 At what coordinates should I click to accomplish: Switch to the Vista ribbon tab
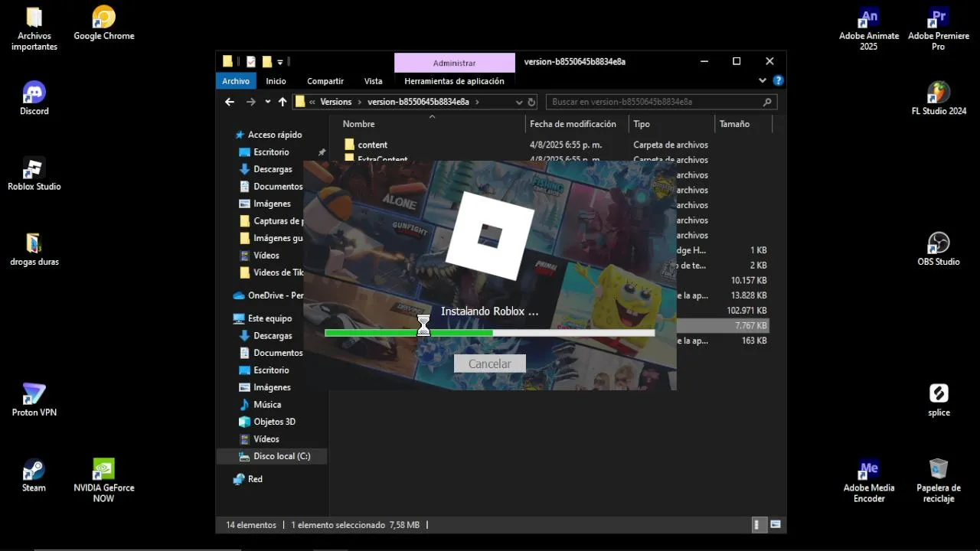374,81
